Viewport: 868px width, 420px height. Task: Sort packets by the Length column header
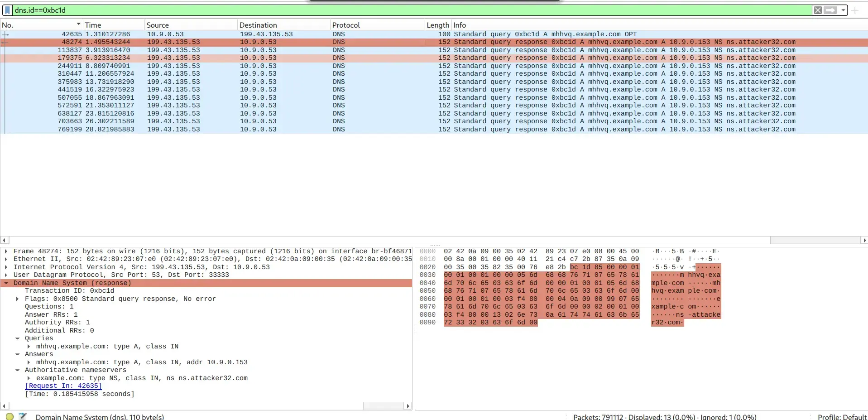coord(438,25)
